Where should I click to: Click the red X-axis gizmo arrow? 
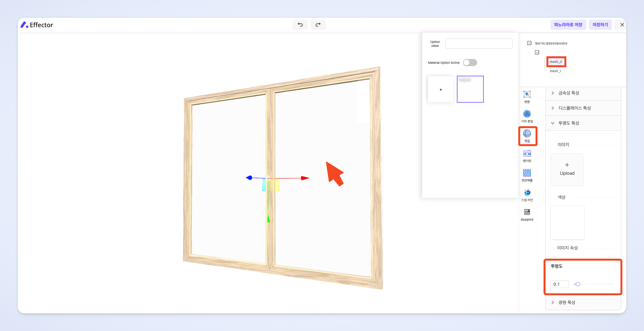[x=305, y=178]
